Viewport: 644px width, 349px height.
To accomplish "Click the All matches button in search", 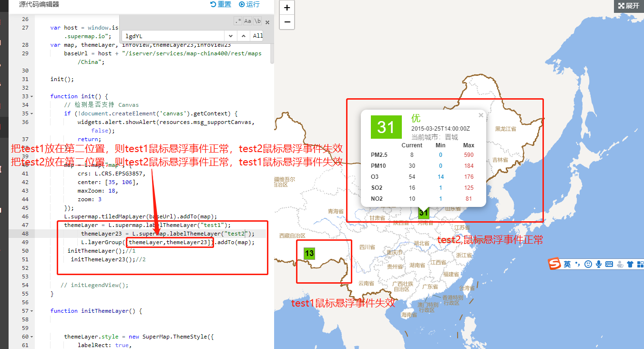I will click(257, 36).
